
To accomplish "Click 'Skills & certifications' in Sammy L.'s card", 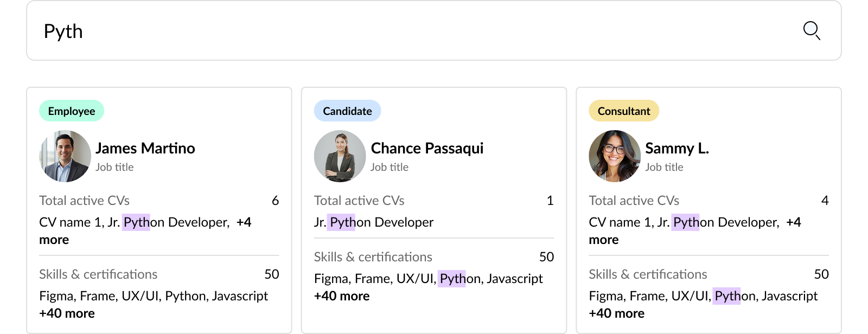I will [648, 274].
